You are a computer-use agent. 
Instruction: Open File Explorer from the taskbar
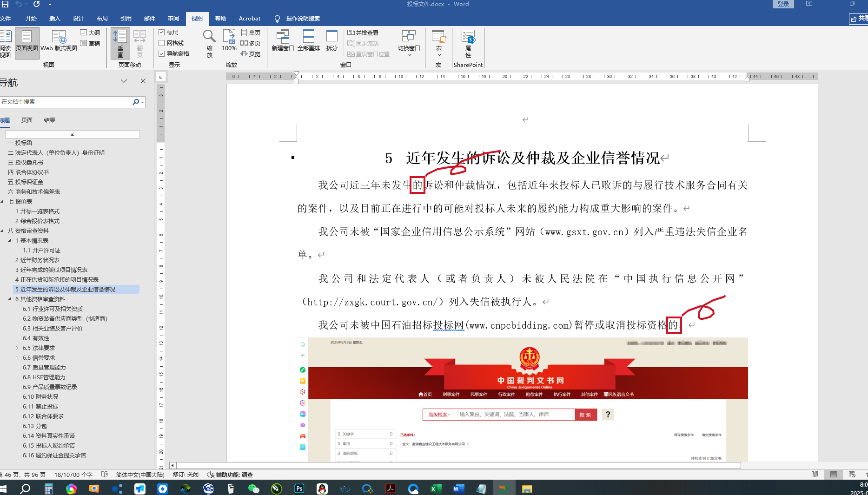tap(527, 488)
